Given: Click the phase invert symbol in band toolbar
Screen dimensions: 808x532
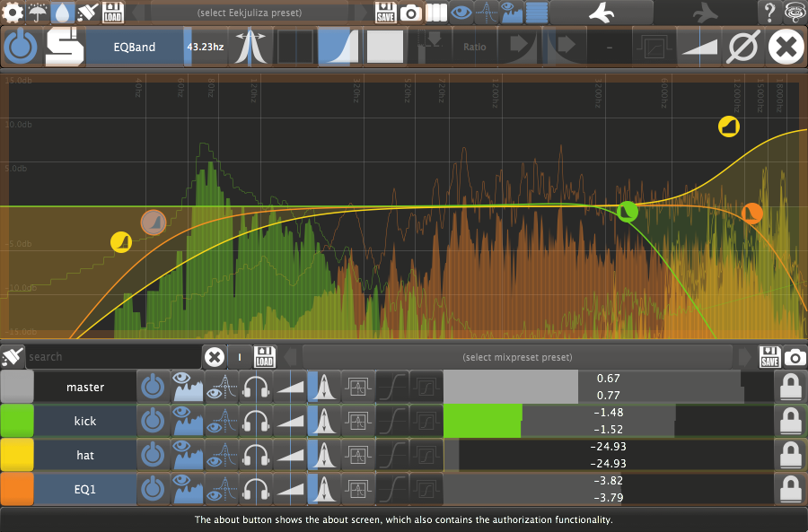Looking at the screenshot, I should tap(742, 47).
